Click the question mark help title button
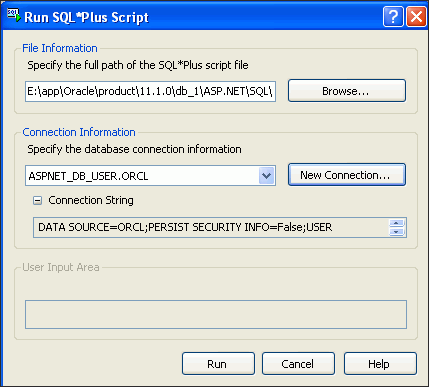 (393, 16)
